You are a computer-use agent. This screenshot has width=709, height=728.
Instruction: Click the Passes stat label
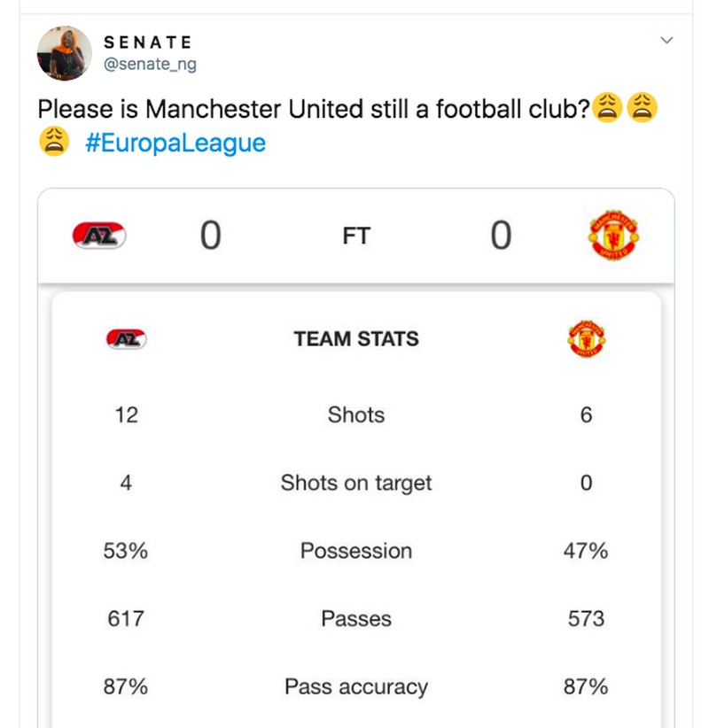(x=356, y=618)
